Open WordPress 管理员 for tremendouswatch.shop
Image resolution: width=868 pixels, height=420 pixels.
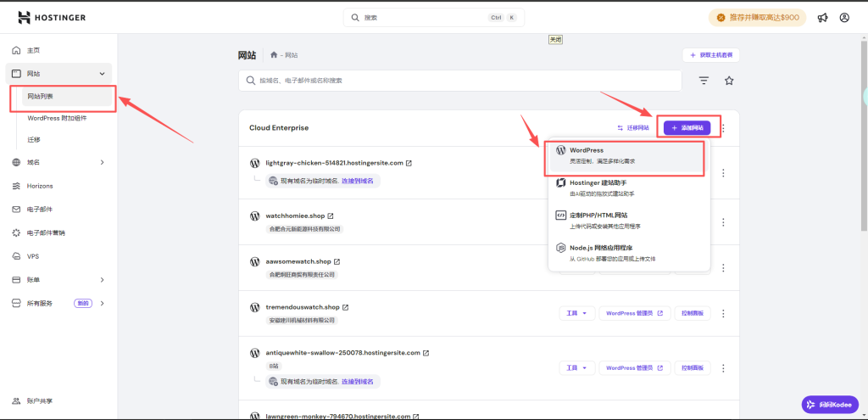click(634, 313)
